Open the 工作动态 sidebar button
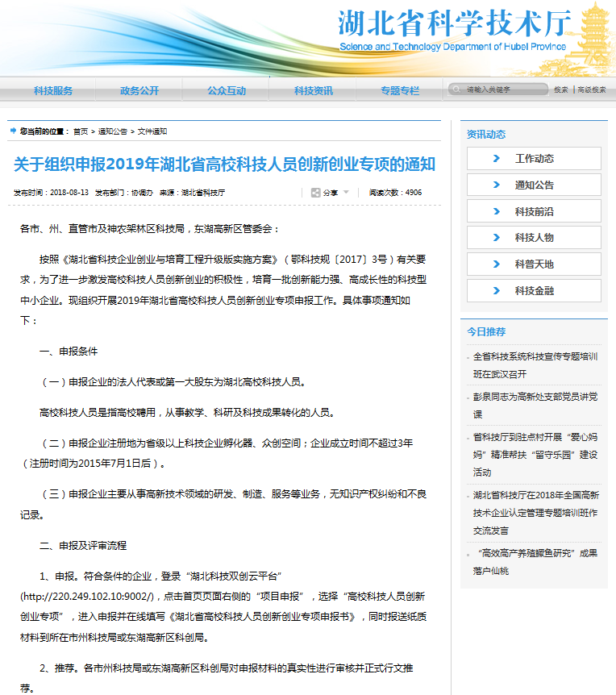This screenshot has width=616, height=695. pos(534,158)
